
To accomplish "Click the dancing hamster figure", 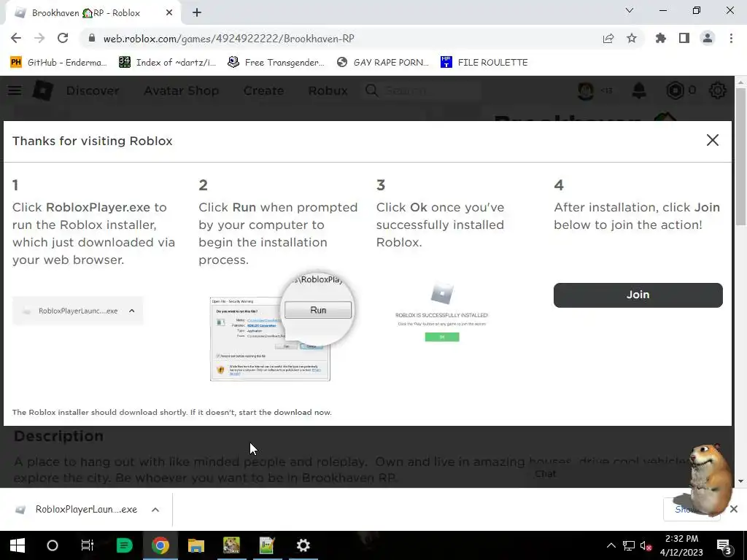I will (x=710, y=480).
